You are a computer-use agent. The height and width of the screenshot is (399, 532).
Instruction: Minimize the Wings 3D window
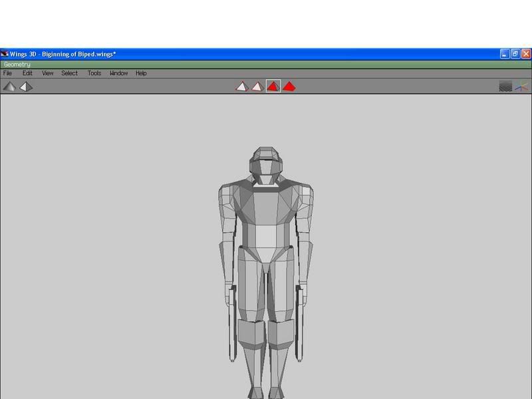[505, 54]
